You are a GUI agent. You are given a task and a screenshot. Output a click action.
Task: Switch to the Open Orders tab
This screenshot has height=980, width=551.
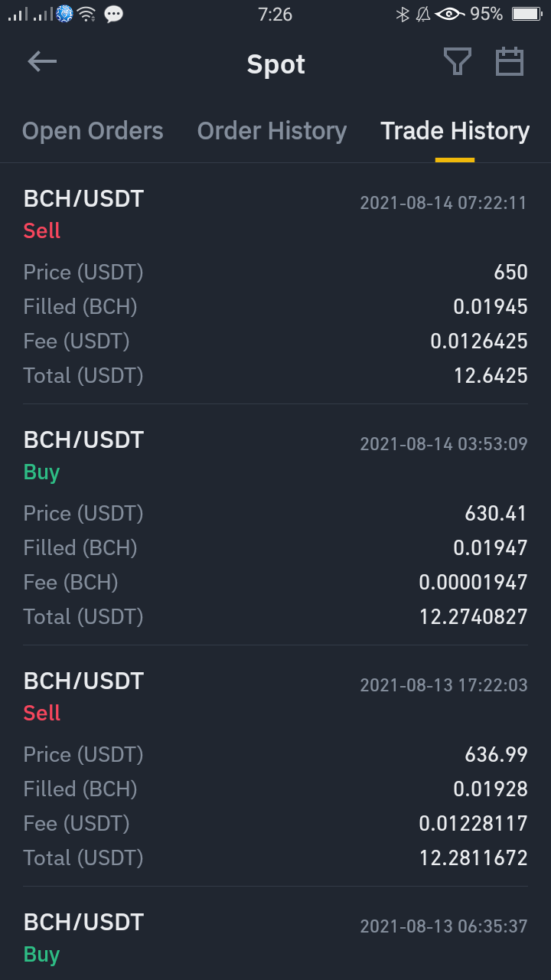(93, 131)
